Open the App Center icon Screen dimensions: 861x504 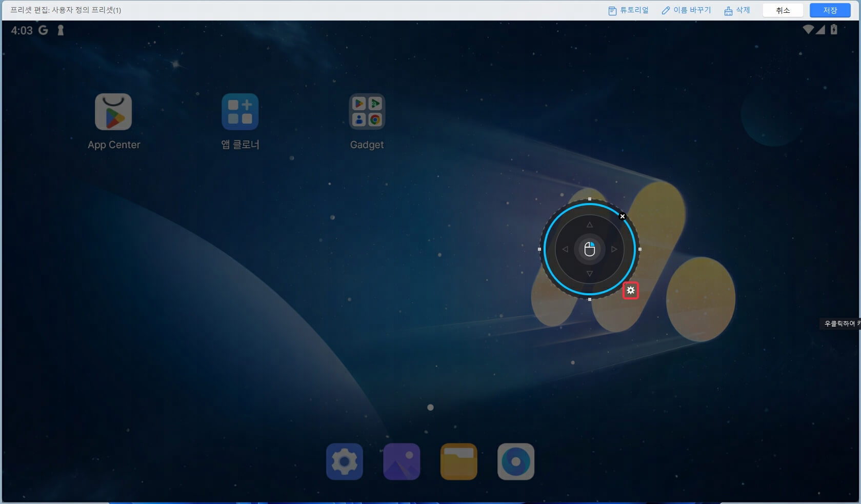click(113, 112)
